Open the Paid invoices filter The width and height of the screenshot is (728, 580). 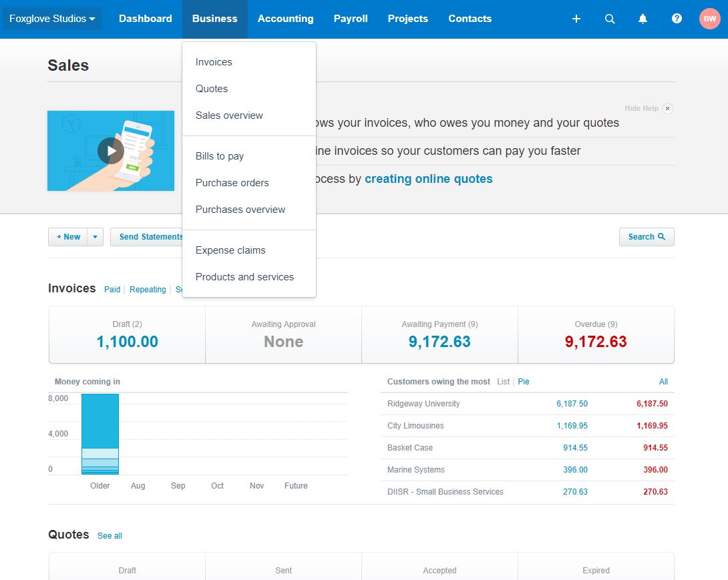pos(112,289)
